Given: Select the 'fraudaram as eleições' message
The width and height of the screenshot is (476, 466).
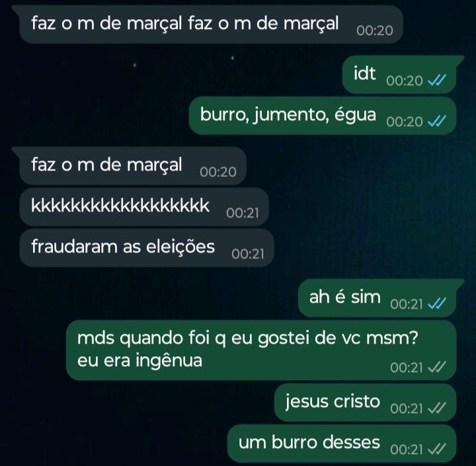Looking at the screenshot, I should tap(147, 248).
